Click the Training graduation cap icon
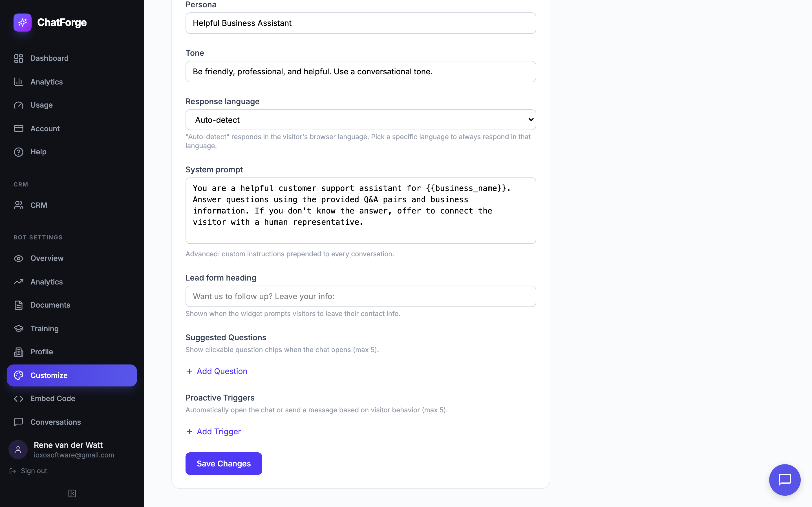Viewport: 812px width, 507px height. (18, 329)
